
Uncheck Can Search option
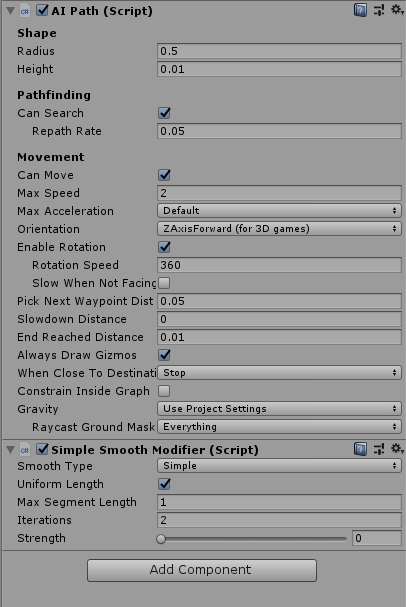pos(164,113)
